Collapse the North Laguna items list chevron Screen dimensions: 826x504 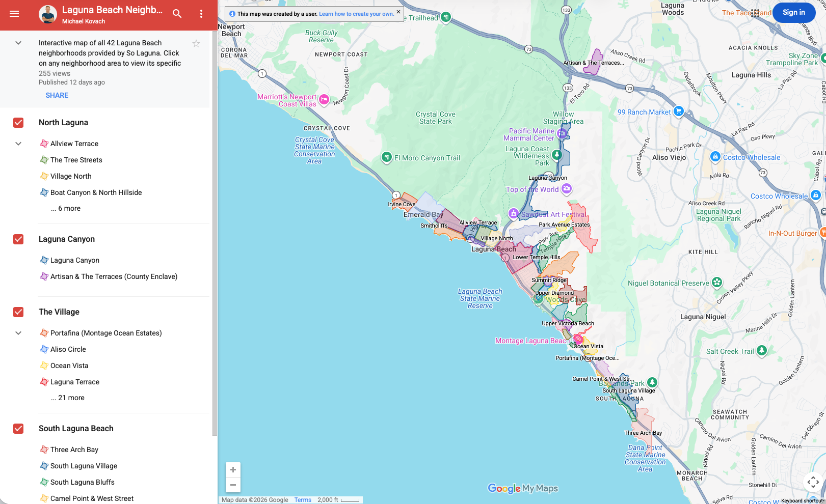[x=18, y=144]
